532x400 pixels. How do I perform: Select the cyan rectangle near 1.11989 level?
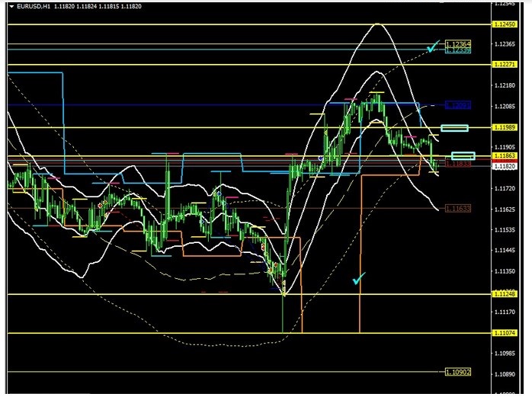tap(454, 128)
